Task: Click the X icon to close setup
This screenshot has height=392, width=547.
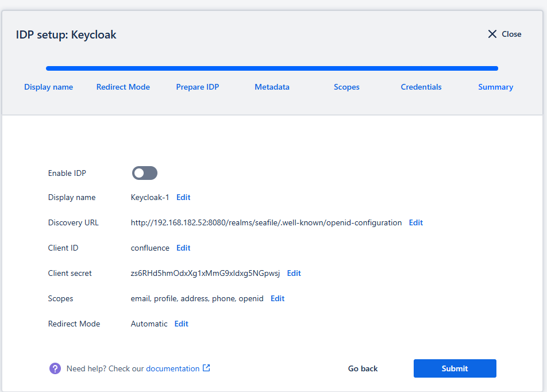Action: [492, 34]
